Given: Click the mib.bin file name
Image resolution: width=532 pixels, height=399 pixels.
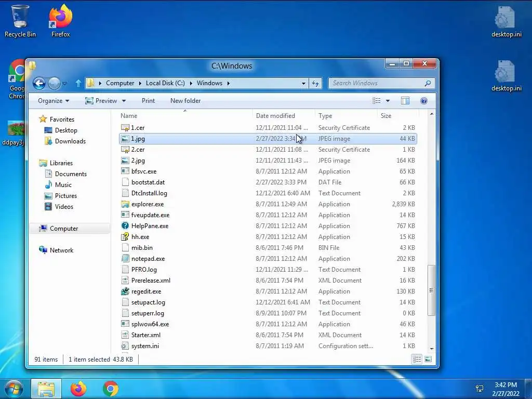Looking at the screenshot, I should tap(142, 248).
